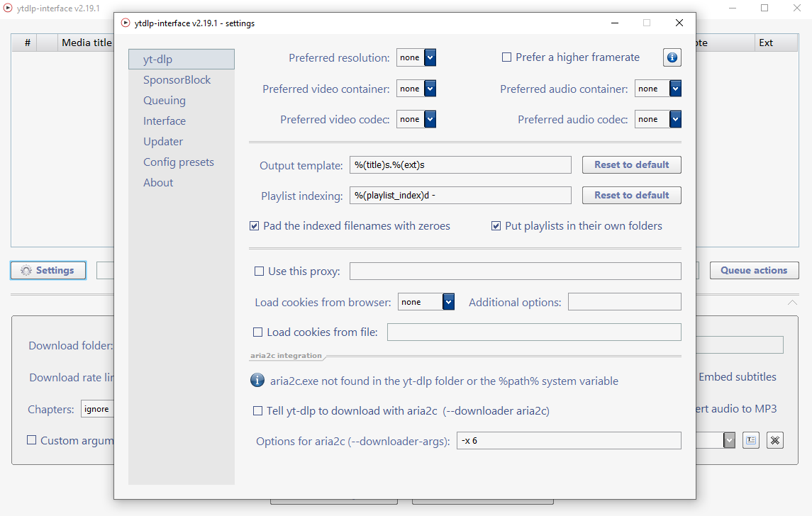
Task: Collapse the options panel with the up chevron
Action: click(x=792, y=302)
